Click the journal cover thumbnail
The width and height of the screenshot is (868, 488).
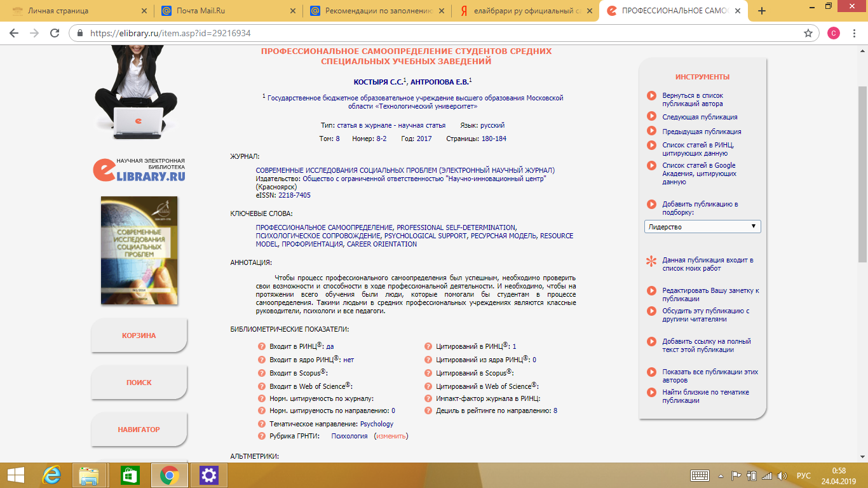139,250
